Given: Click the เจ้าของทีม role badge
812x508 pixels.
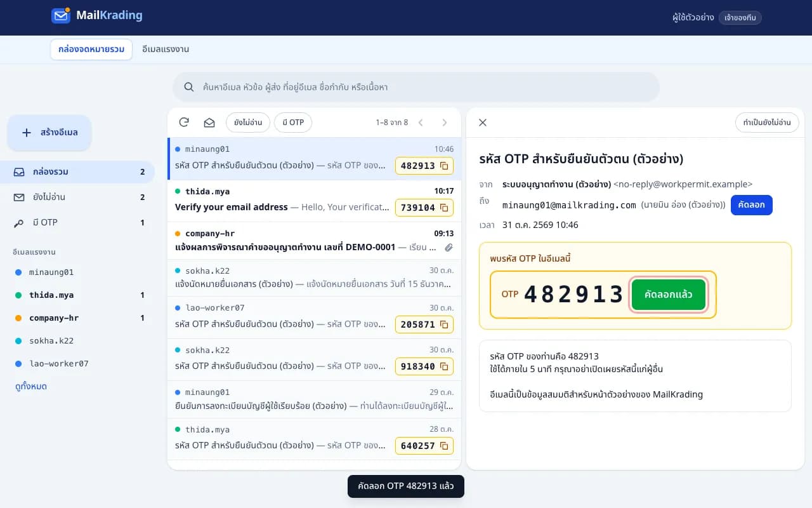Looking at the screenshot, I should coord(740,18).
